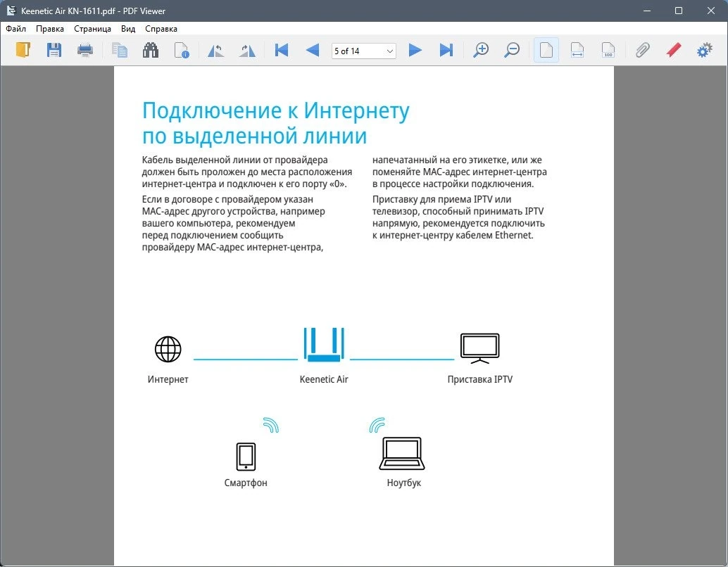
Task: Save the document with floppy icon
Action: pos(54,50)
